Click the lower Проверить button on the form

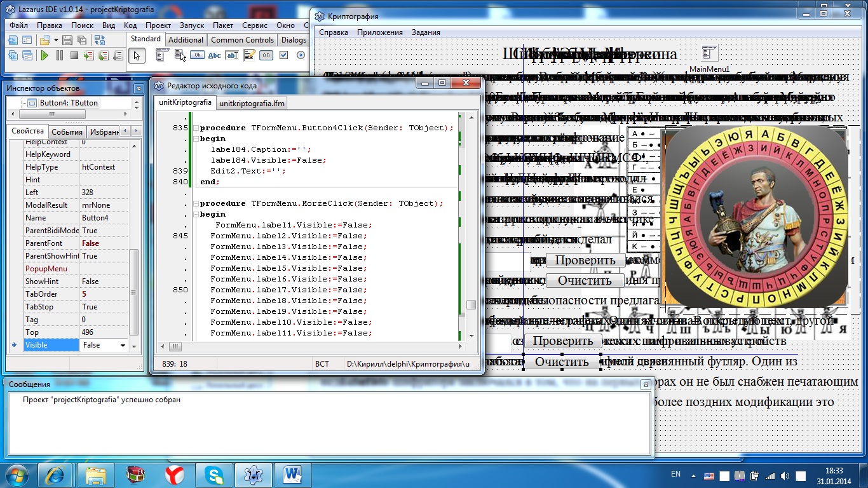coord(562,341)
